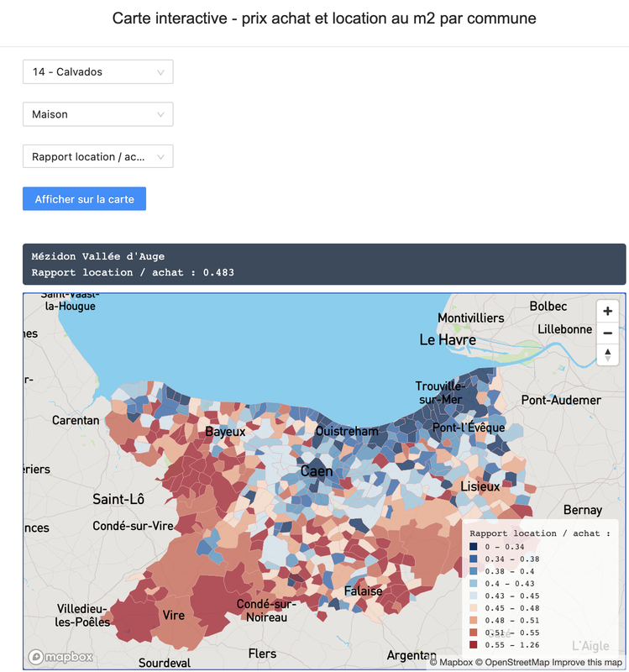This screenshot has height=672, width=629.
Task: Click the Lisieux label on the map
Action: [x=480, y=486]
